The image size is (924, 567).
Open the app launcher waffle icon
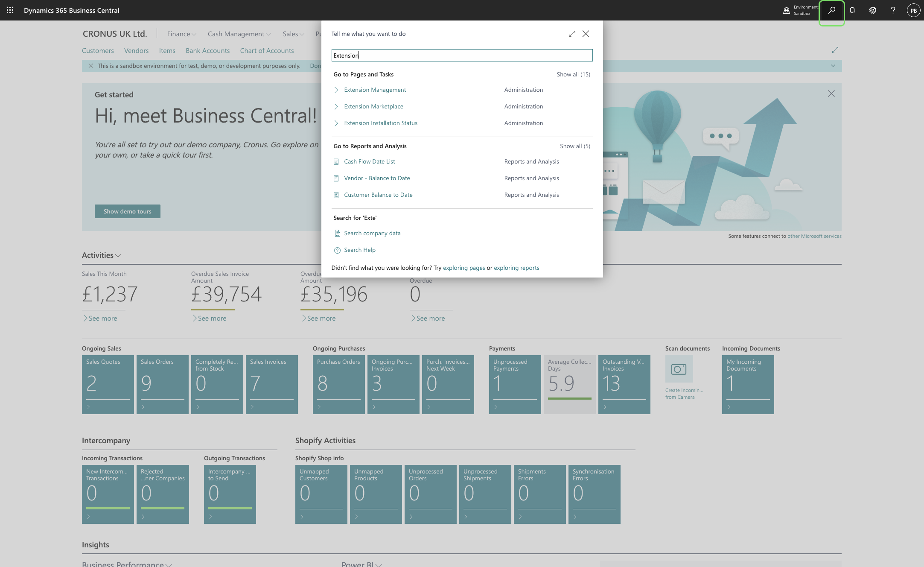(10, 10)
